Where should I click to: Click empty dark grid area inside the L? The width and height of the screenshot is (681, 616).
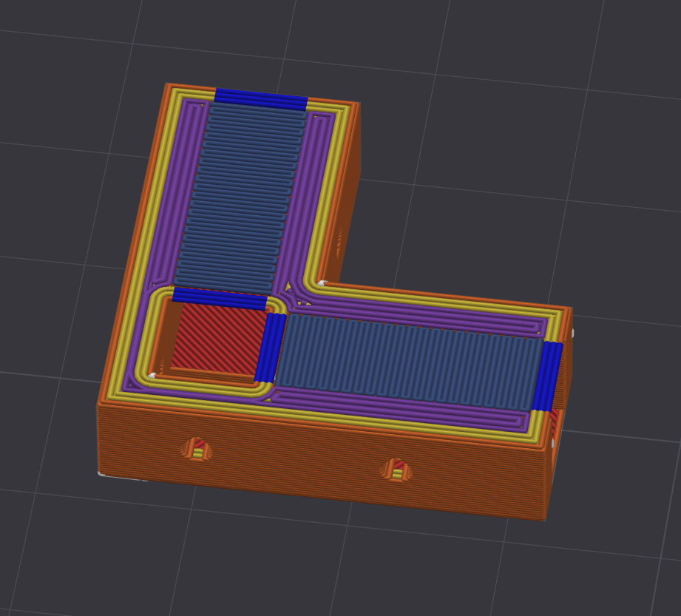tap(456, 195)
